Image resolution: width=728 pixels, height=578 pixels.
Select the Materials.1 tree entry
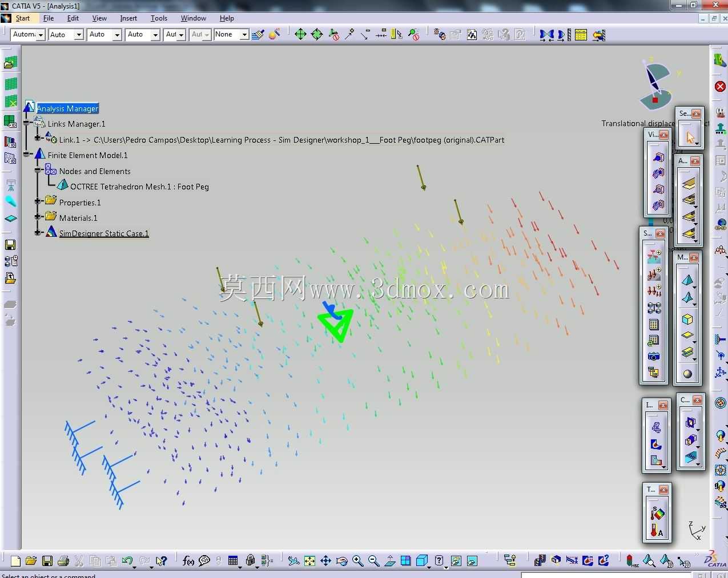click(x=78, y=218)
